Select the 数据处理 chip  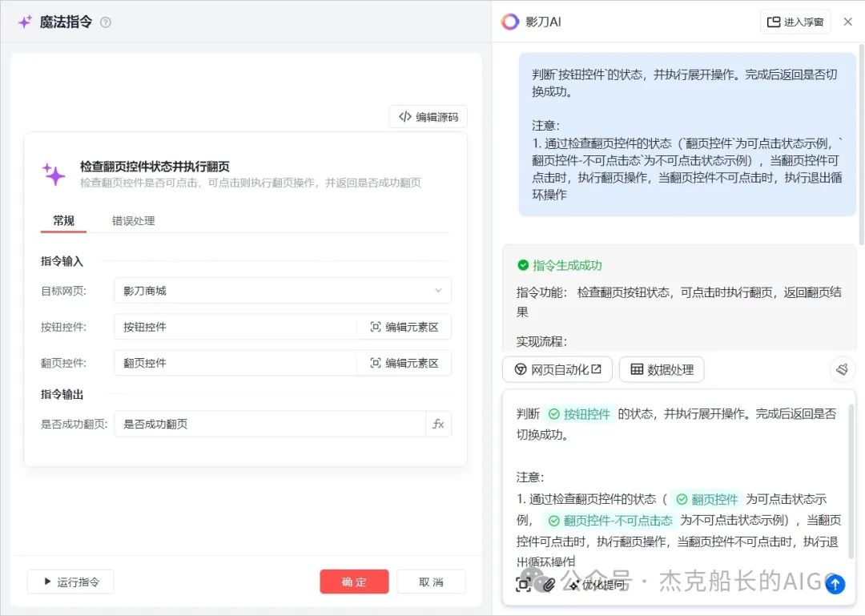[662, 369]
